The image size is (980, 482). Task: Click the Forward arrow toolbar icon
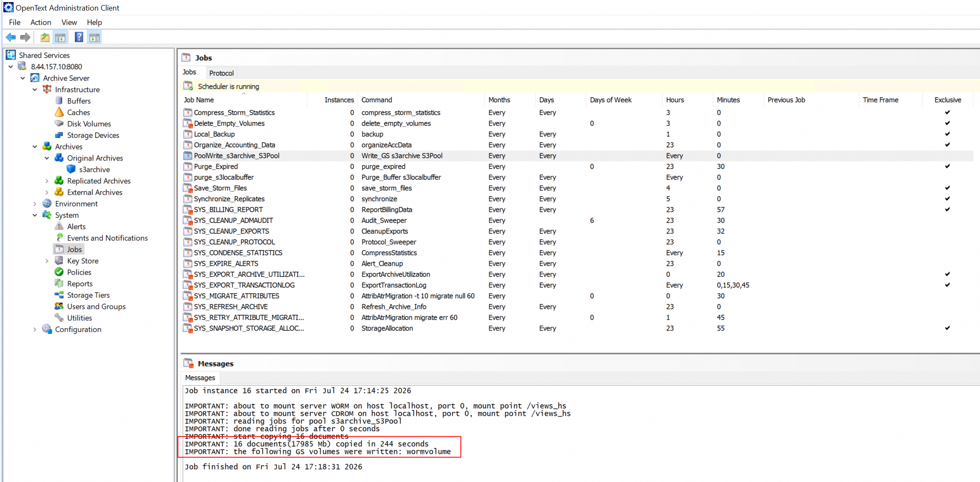pos(25,38)
